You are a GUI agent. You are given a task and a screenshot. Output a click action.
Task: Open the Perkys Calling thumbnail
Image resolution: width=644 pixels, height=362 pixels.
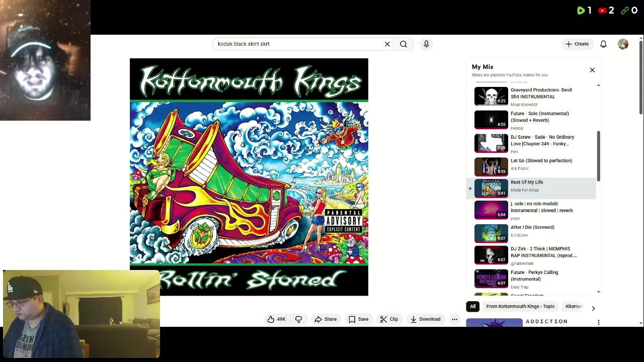pos(491,279)
